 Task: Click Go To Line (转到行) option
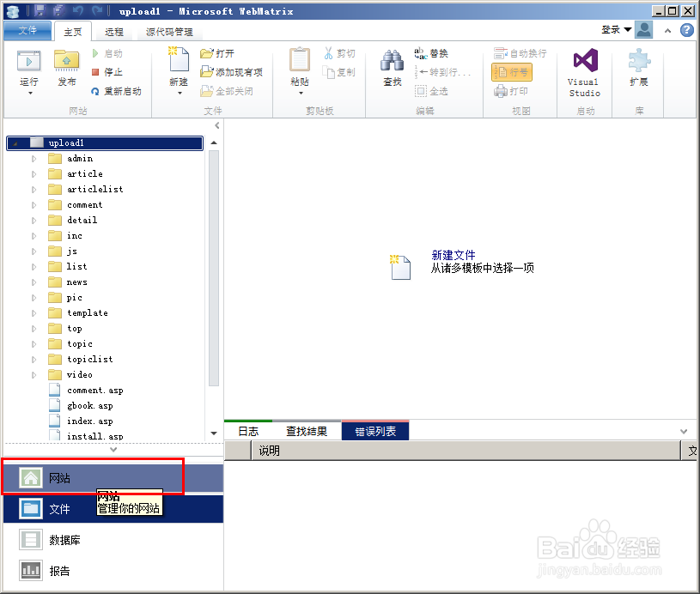point(442,72)
